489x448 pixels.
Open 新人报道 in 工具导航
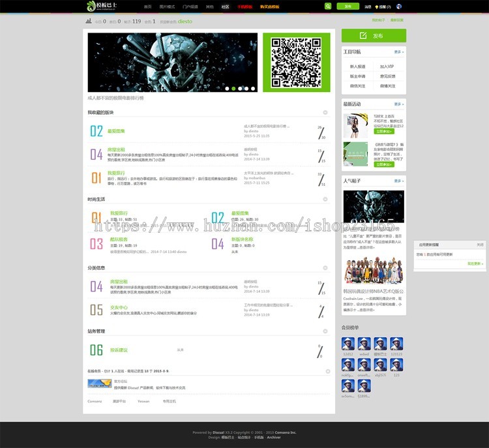357,67
